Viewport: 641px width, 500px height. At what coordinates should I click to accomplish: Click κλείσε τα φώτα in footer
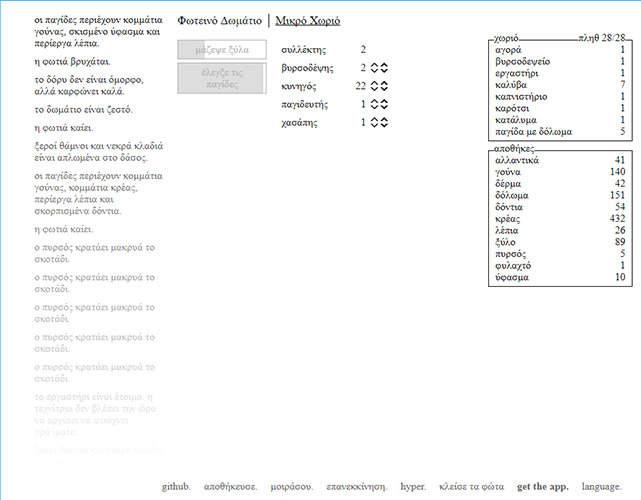(x=471, y=487)
